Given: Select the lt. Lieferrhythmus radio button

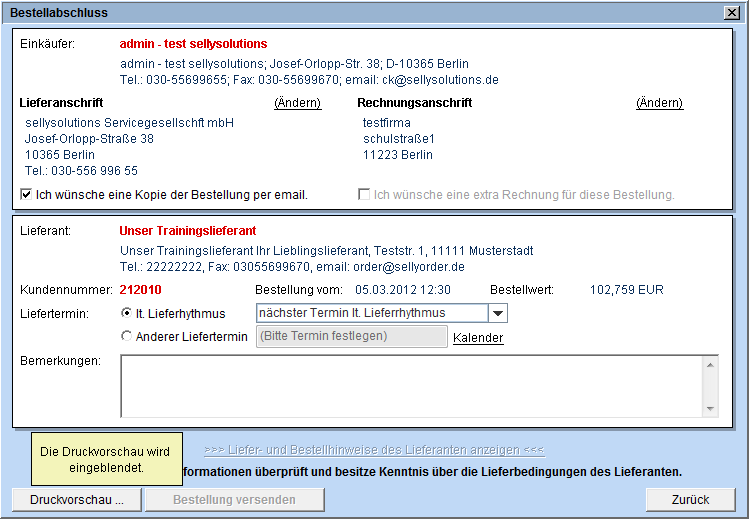Looking at the screenshot, I should click(x=126, y=313).
